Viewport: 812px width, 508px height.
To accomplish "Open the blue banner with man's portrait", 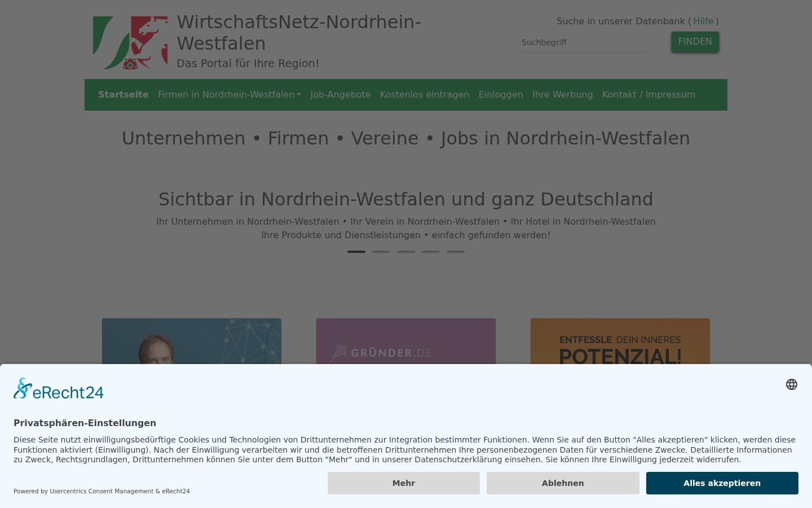I will [x=192, y=341].
